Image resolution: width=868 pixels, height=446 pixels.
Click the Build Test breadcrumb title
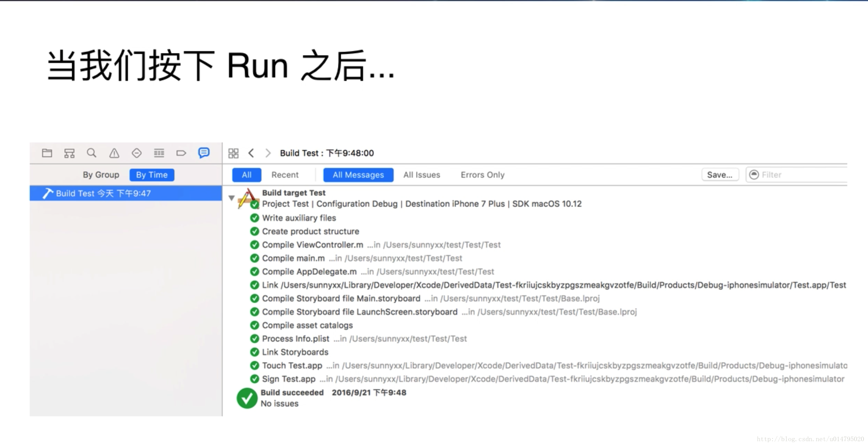[327, 153]
